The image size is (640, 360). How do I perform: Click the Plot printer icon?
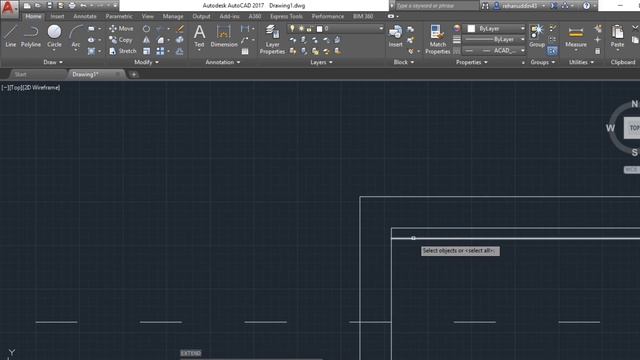click(x=72, y=6)
